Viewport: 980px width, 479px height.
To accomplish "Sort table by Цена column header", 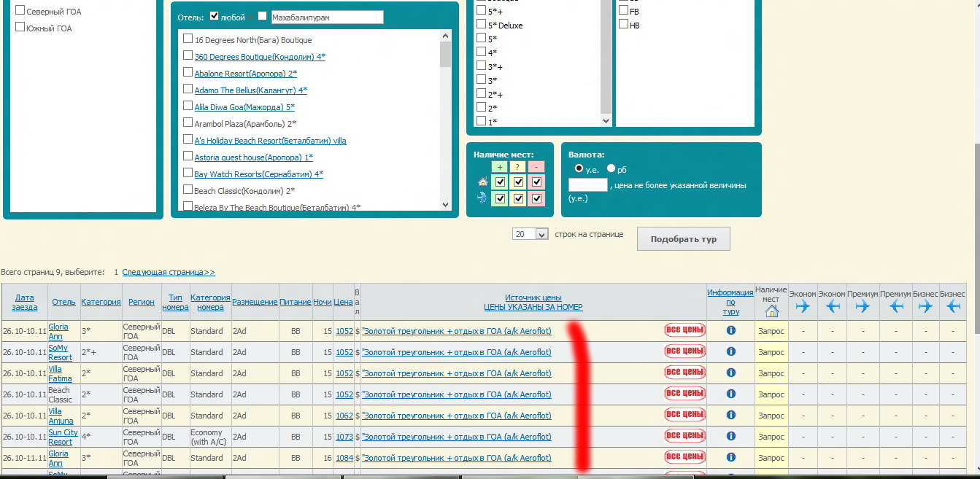I will point(343,302).
